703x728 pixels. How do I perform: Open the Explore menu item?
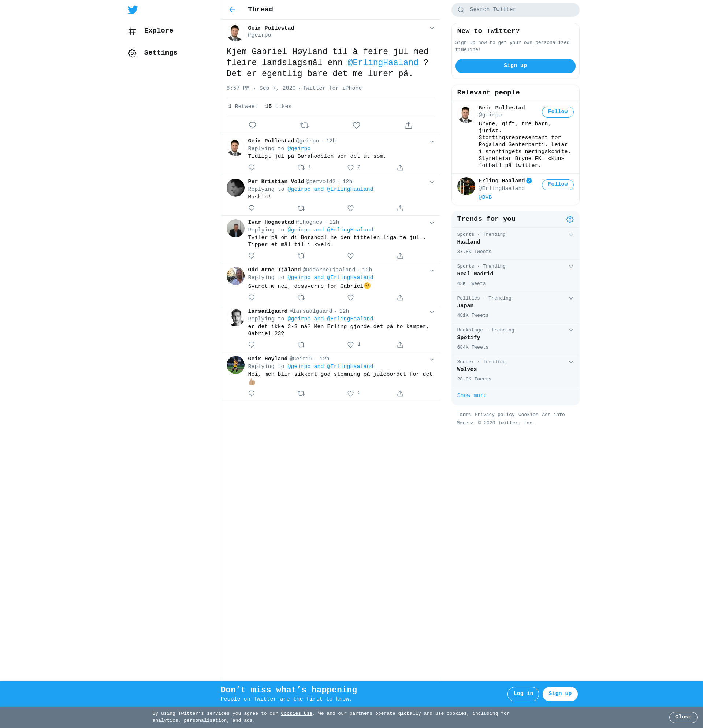tap(151, 31)
